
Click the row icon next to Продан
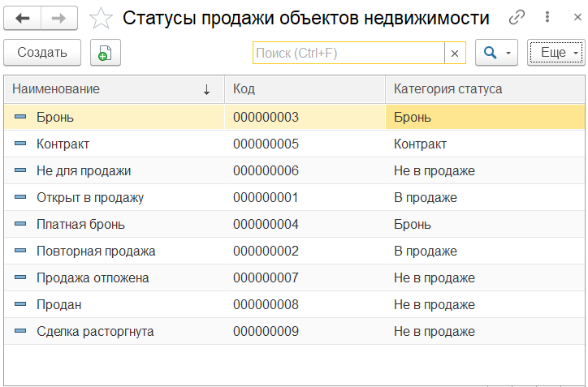[21, 304]
